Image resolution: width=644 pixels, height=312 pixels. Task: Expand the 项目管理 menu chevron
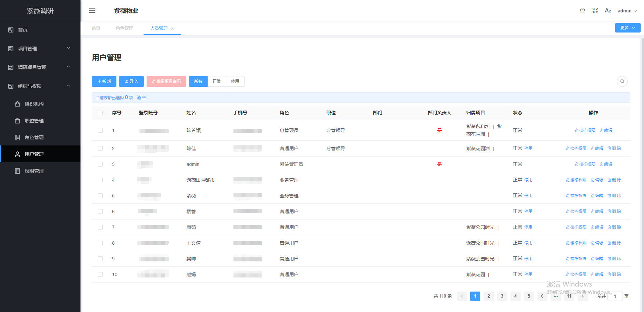coord(68,48)
